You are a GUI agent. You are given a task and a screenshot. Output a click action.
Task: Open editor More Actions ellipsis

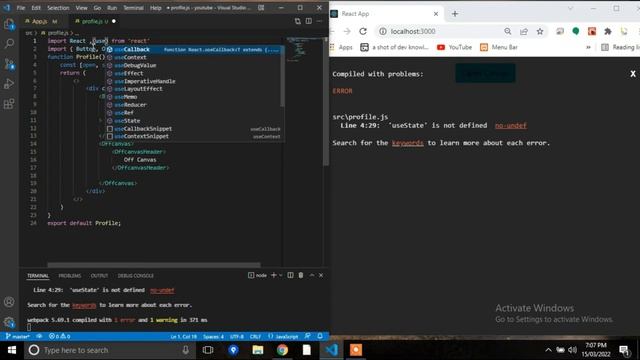pyautogui.click(x=319, y=21)
